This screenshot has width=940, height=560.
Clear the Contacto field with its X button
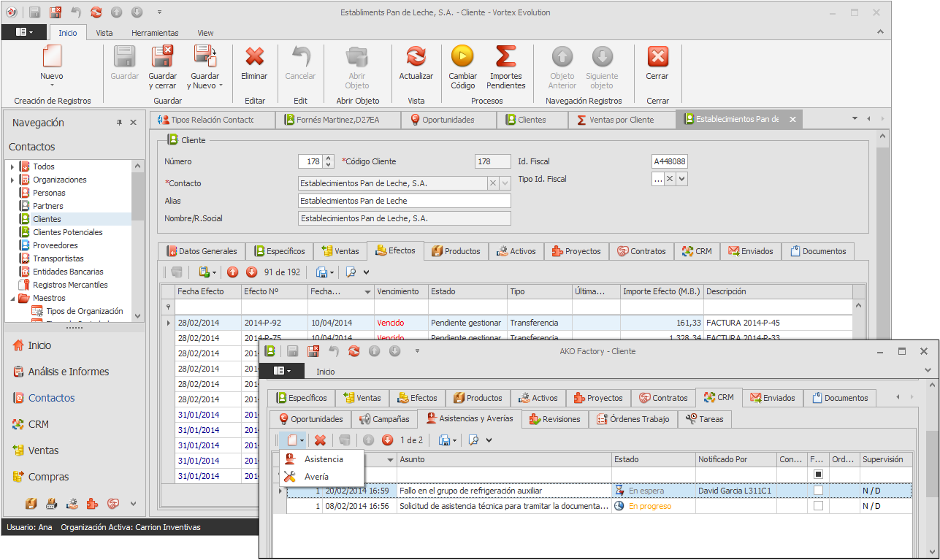click(x=493, y=183)
